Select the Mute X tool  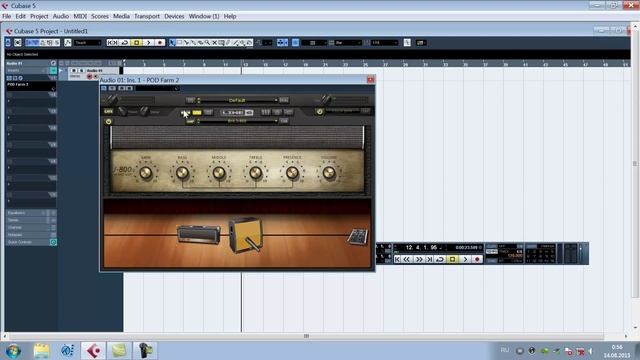point(214,42)
